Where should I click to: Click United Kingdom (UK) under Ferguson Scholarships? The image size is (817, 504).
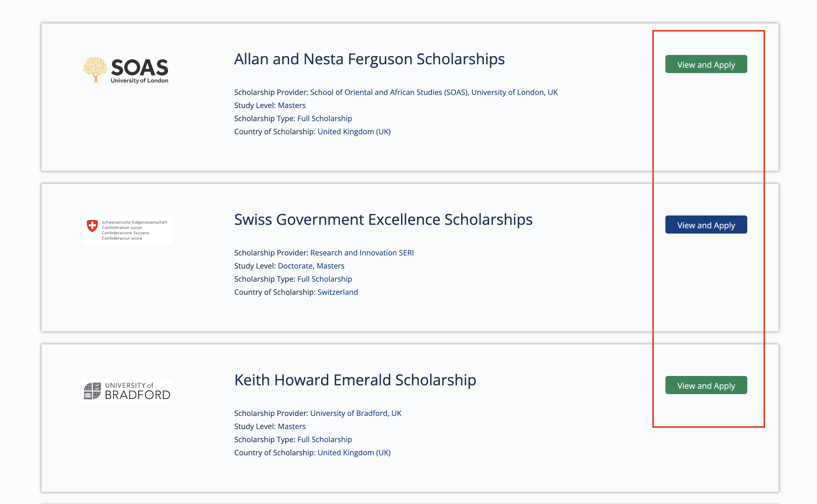point(354,132)
